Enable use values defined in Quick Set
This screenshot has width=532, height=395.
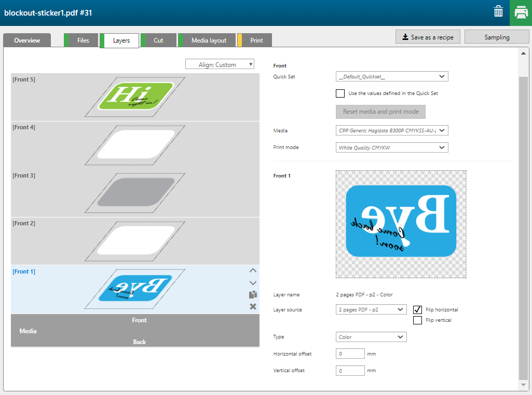[x=340, y=93]
